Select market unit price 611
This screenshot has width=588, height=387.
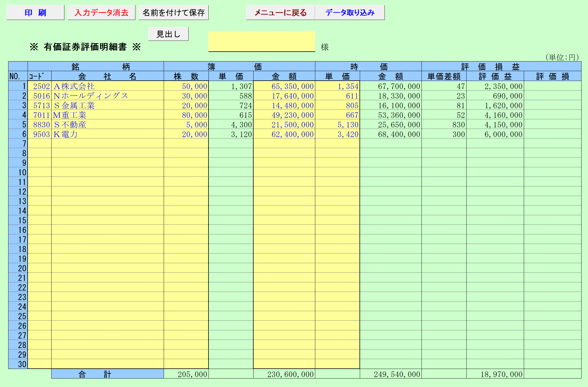click(x=337, y=96)
